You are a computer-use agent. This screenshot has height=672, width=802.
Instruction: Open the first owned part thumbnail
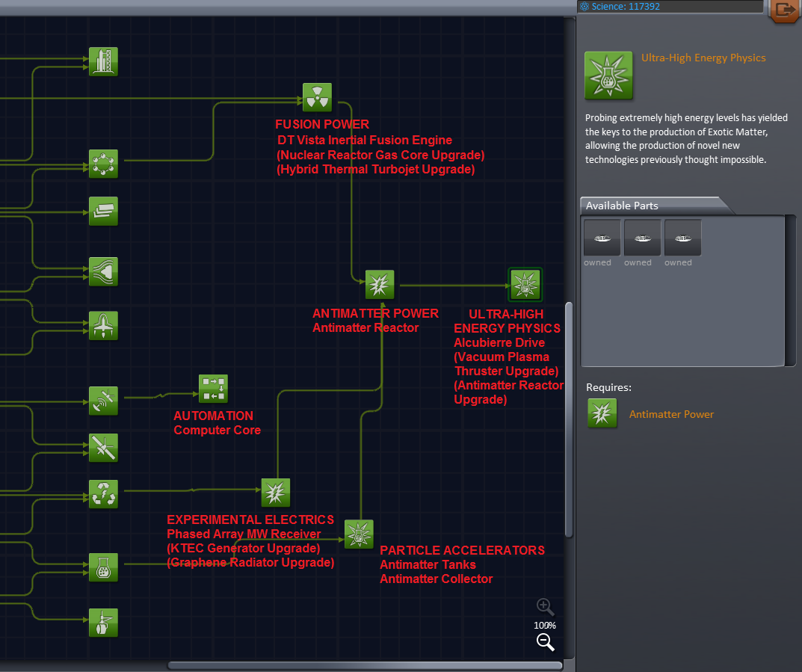(x=601, y=237)
